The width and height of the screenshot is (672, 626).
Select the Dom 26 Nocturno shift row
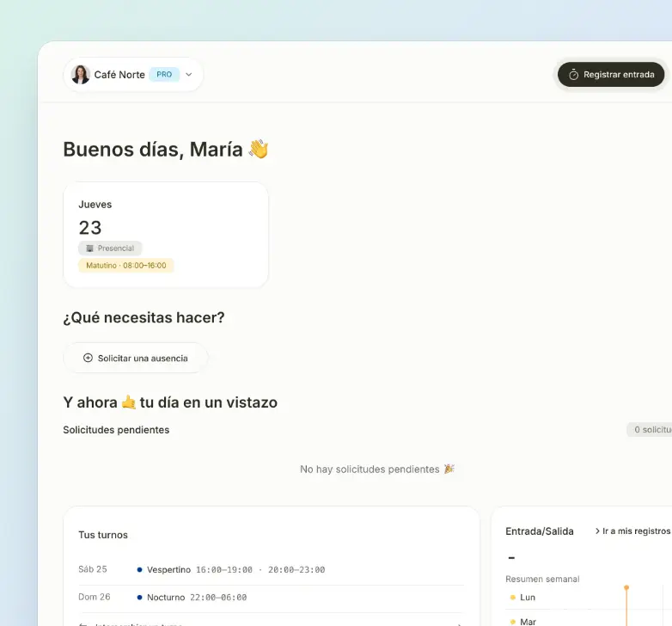click(x=272, y=598)
